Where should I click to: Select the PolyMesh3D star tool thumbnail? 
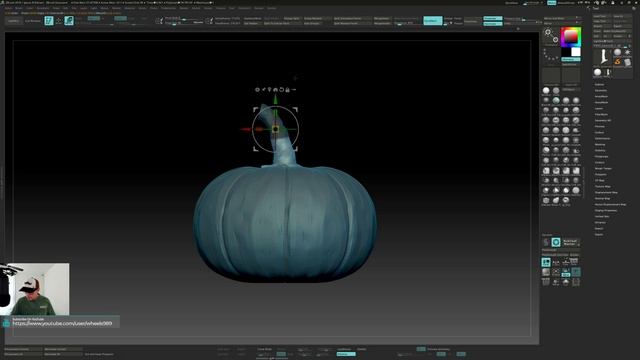[627, 52]
